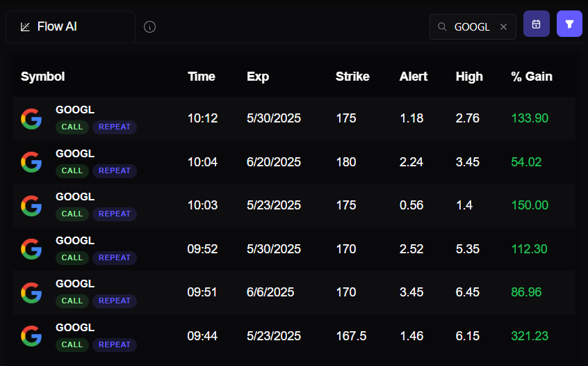This screenshot has height=366, width=588.
Task: Sort by Symbol column header
Action: 43,77
